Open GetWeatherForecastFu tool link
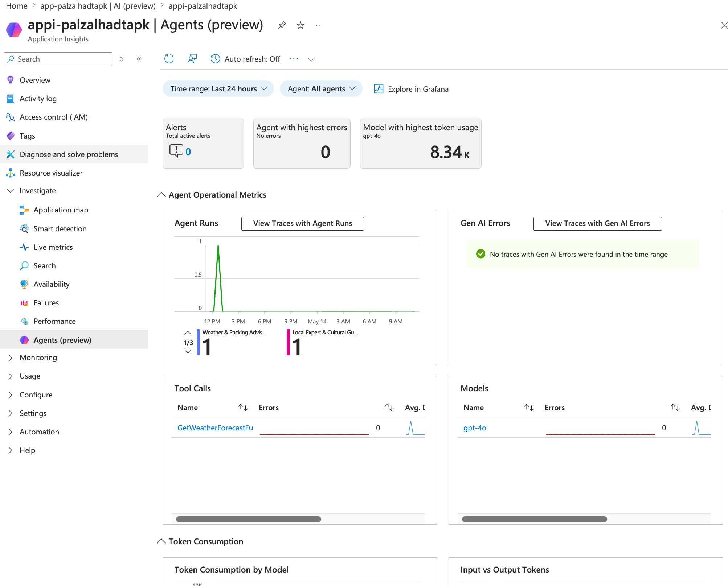Viewport: 728px width, 586px height. coord(215,428)
